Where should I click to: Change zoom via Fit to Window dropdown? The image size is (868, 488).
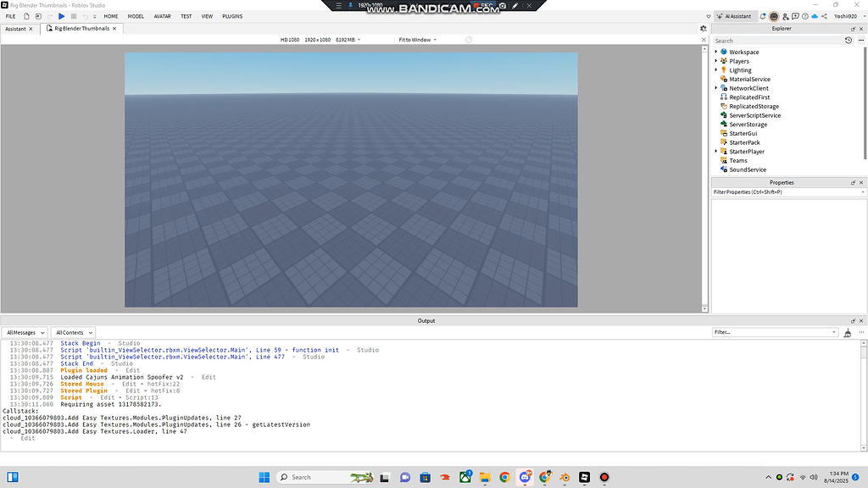click(414, 39)
